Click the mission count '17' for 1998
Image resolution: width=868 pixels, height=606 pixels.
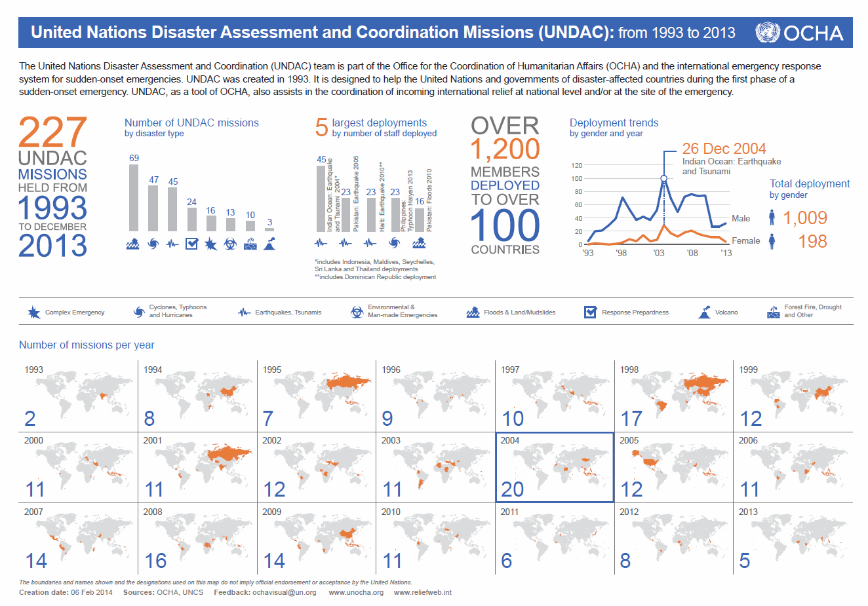[x=631, y=419]
